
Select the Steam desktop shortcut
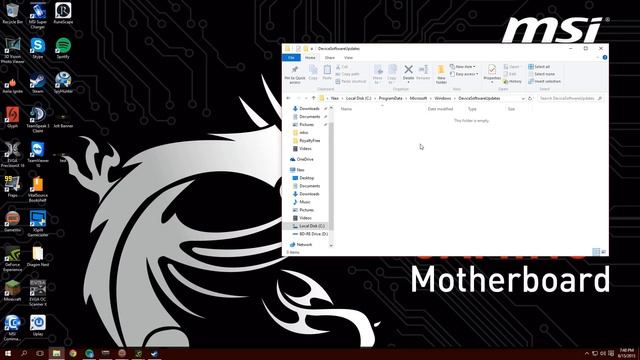pos(38,83)
